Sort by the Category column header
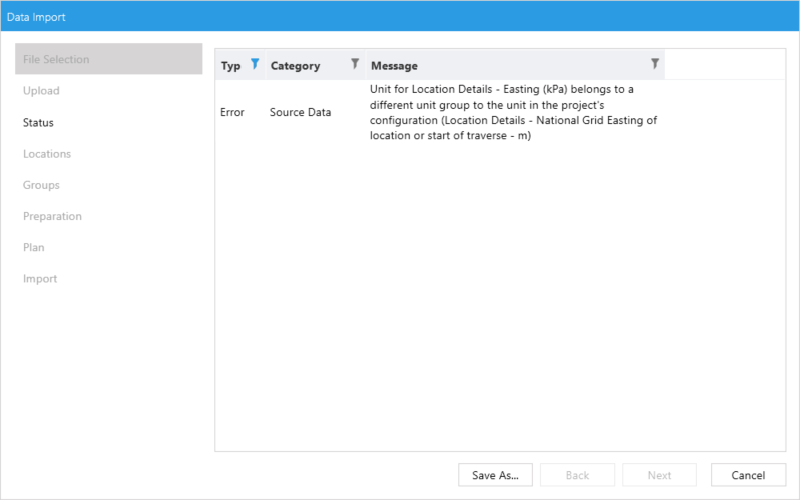This screenshot has height=500, width=800. [x=295, y=66]
